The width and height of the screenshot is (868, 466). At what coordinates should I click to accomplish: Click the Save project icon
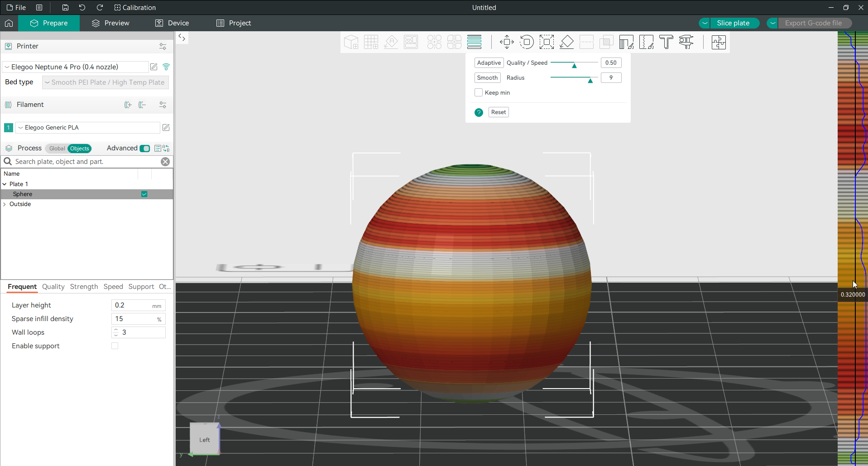[65, 7]
